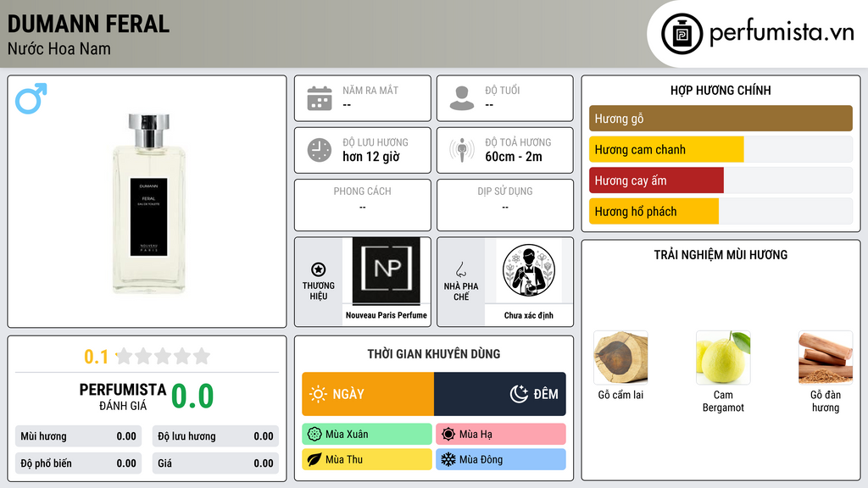Click the green 0.0 Perfumista score
The width and height of the screenshot is (868, 488).
pyautogui.click(x=192, y=396)
